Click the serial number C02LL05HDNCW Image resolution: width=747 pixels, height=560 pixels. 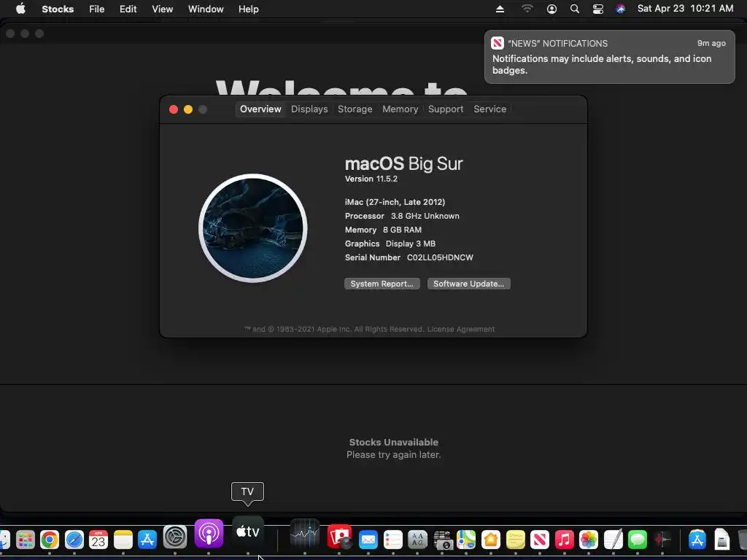440,257
